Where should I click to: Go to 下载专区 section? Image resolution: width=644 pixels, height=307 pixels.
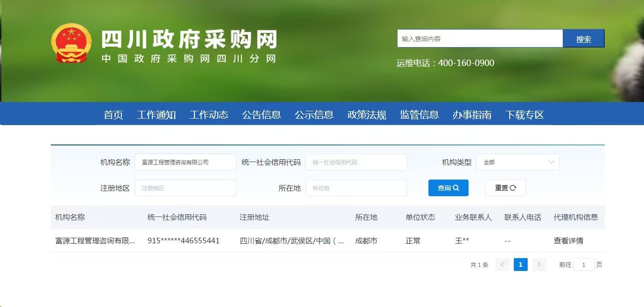pos(524,114)
